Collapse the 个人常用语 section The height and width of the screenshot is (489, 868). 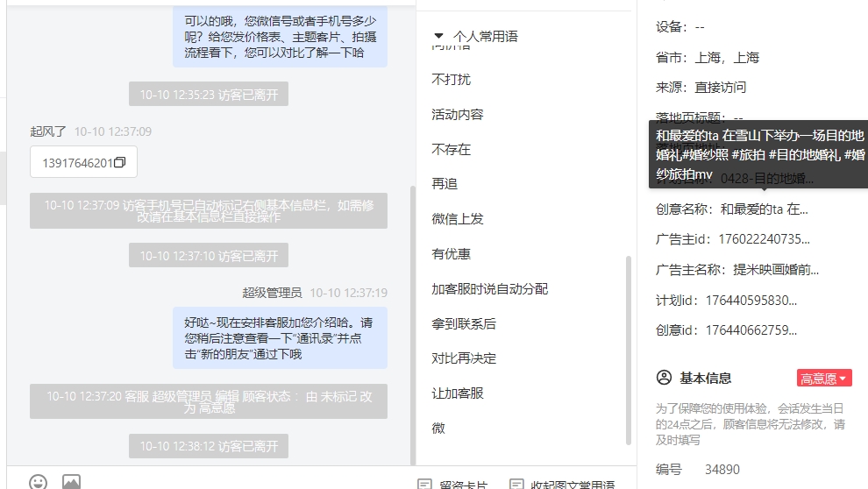(x=438, y=36)
